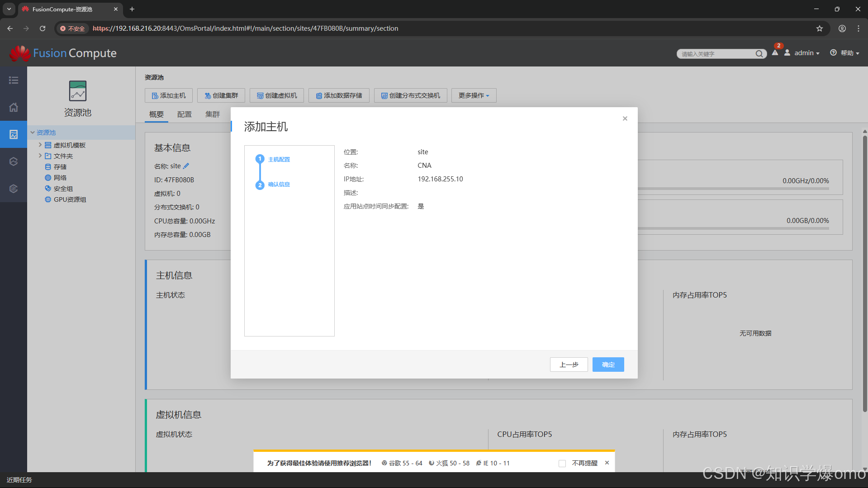This screenshot has height=488, width=868.
Task: Click the help question mark icon
Action: 833,53
